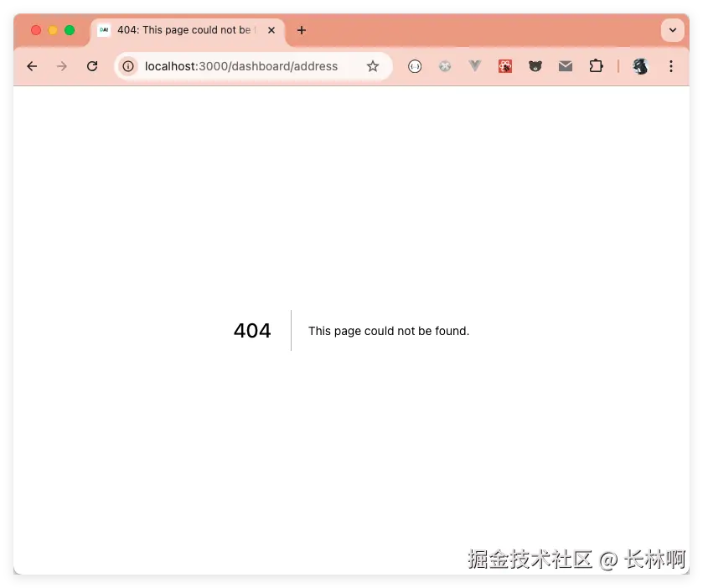Minimize the window with yellow button
The width and height of the screenshot is (703, 588).
53,30
